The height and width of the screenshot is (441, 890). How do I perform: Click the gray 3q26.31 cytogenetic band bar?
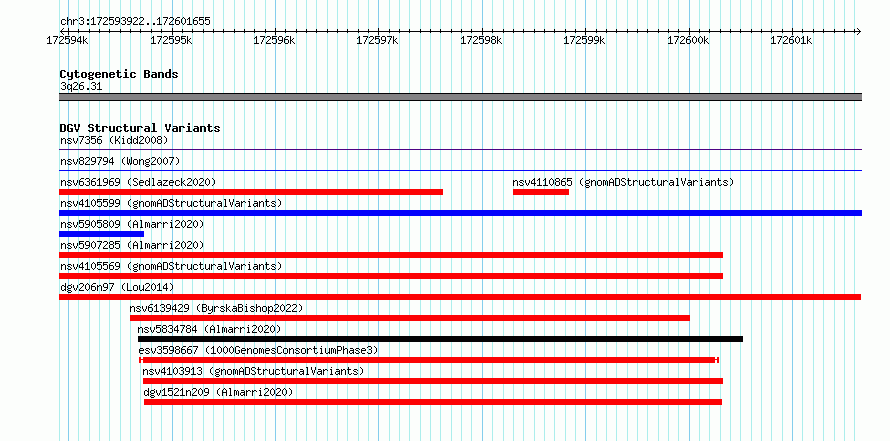pyautogui.click(x=460, y=97)
